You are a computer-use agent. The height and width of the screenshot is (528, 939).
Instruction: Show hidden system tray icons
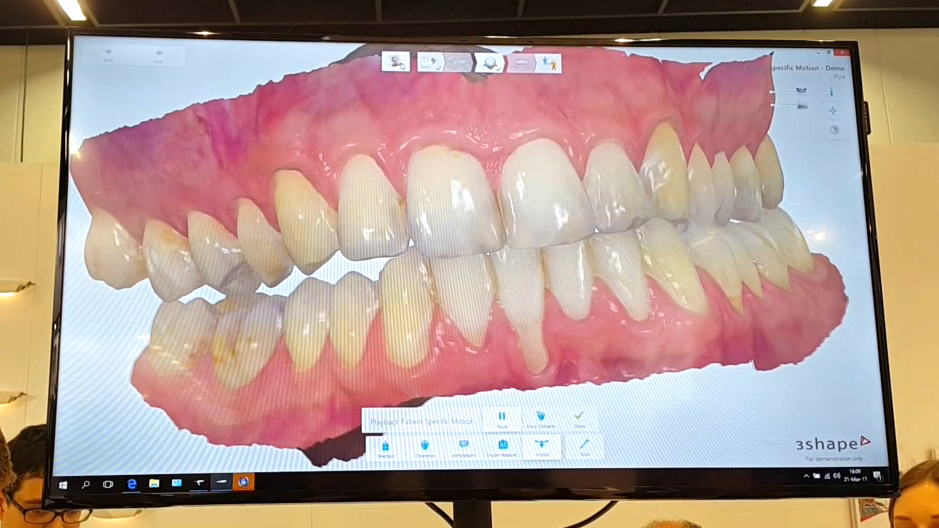click(x=806, y=476)
